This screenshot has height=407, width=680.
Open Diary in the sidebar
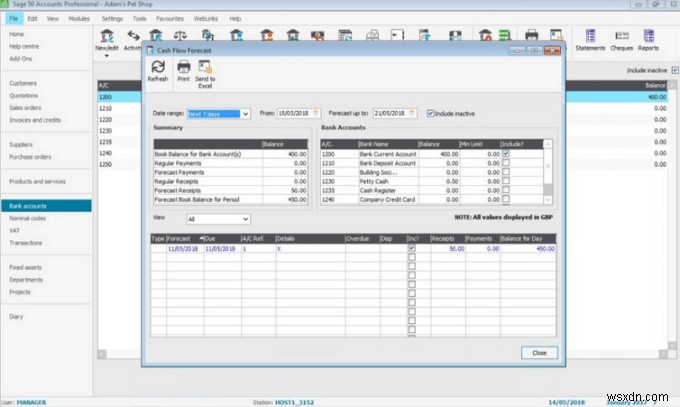click(16, 316)
